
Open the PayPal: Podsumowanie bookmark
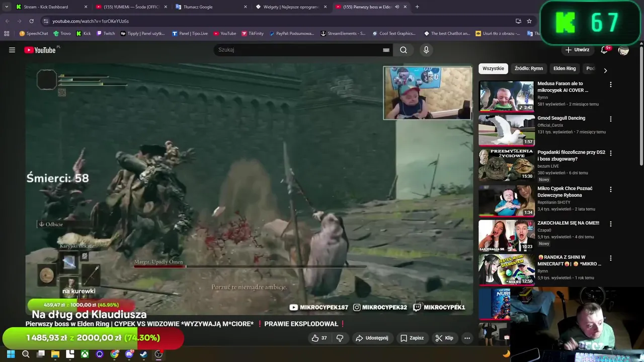(x=291, y=33)
